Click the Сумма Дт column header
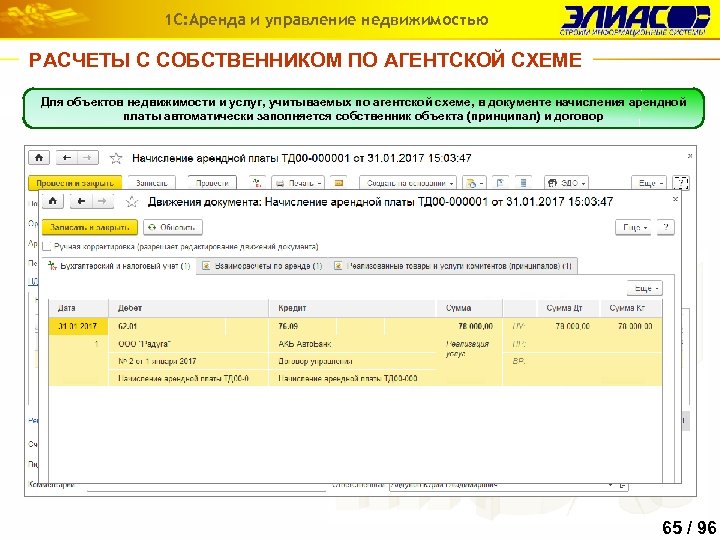720x540 pixels. (568, 308)
